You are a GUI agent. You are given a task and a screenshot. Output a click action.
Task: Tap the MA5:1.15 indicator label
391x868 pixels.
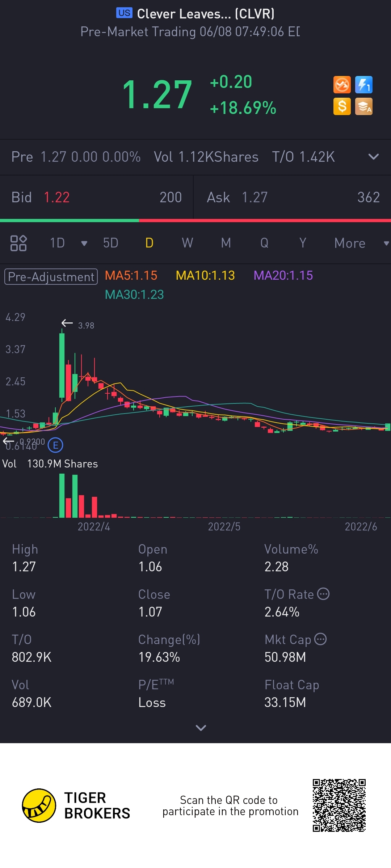[x=131, y=275]
